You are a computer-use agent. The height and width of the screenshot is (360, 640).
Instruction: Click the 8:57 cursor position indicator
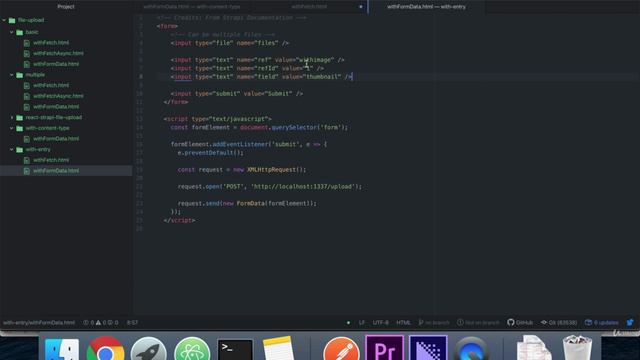132,322
